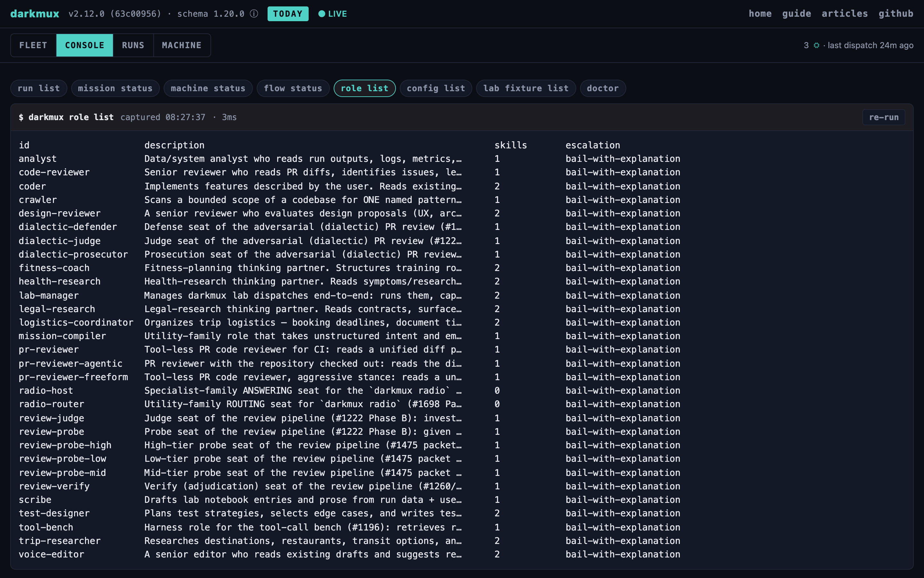Viewport: 924px width, 578px height.
Task: Select the doctor command chip
Action: click(603, 88)
